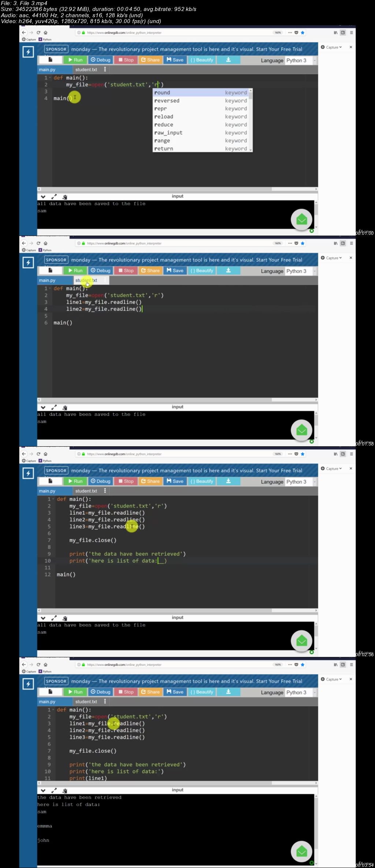Click the clear console icon in the 00:02:56 frame
This screenshot has height=868, width=375.
pyautogui.click(x=65, y=618)
